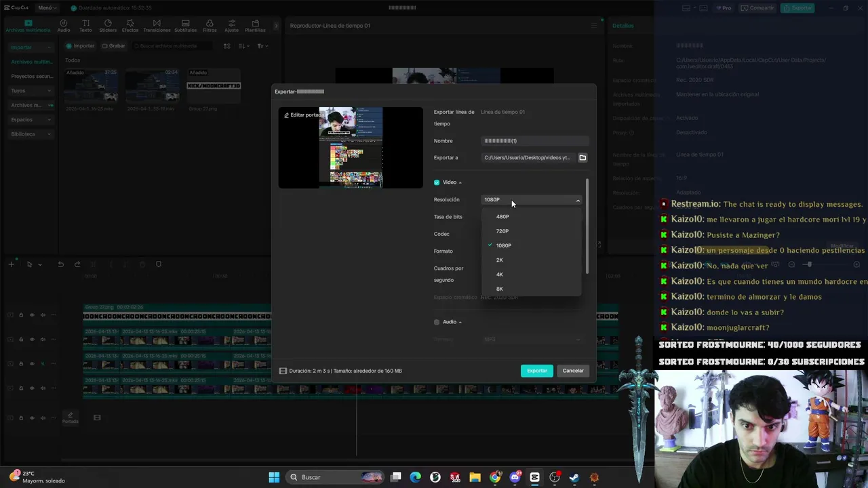Open Discord from taskbar
Screen dimensions: 868x488
click(x=515, y=477)
